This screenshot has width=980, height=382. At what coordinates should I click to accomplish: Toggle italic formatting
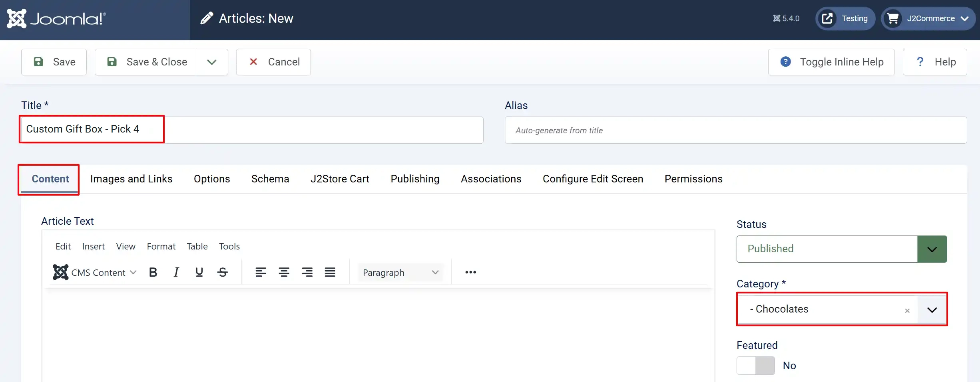click(176, 272)
